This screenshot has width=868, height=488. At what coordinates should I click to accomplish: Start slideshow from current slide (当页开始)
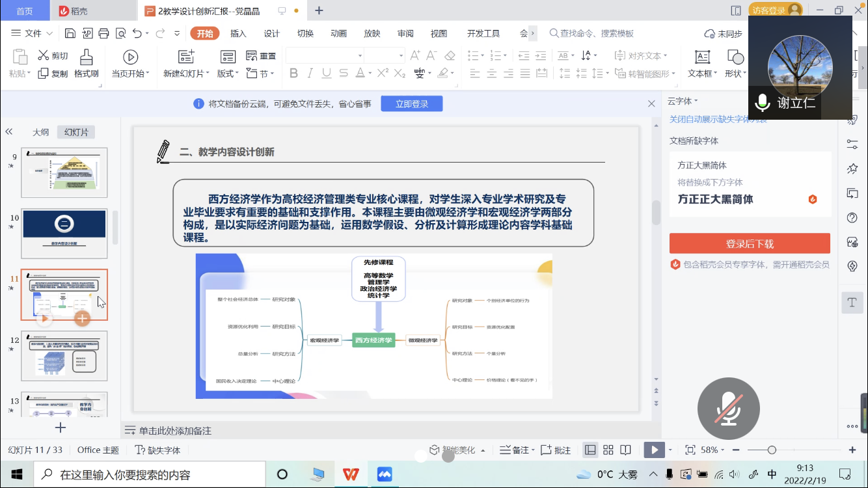point(130,64)
